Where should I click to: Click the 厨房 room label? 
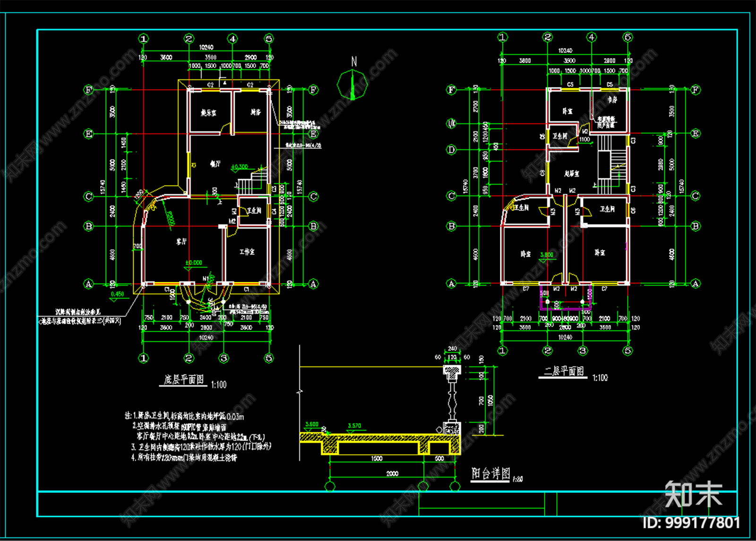pyautogui.click(x=256, y=112)
